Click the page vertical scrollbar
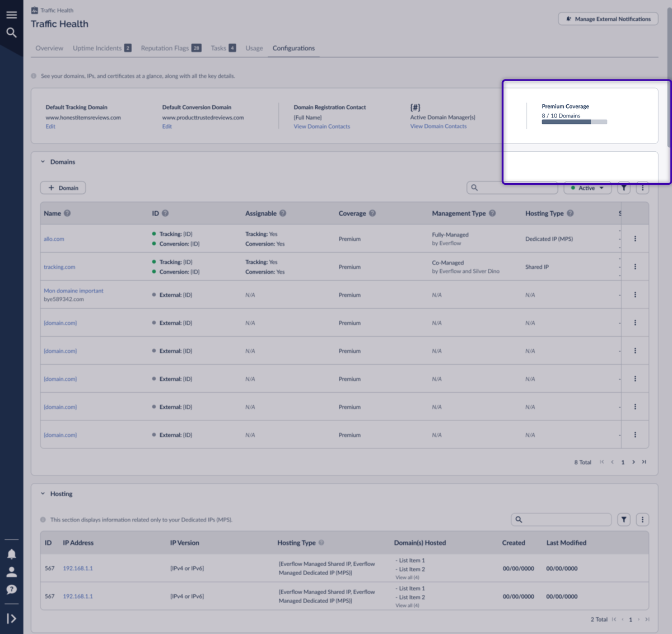The height and width of the screenshot is (634, 672). 669,78
